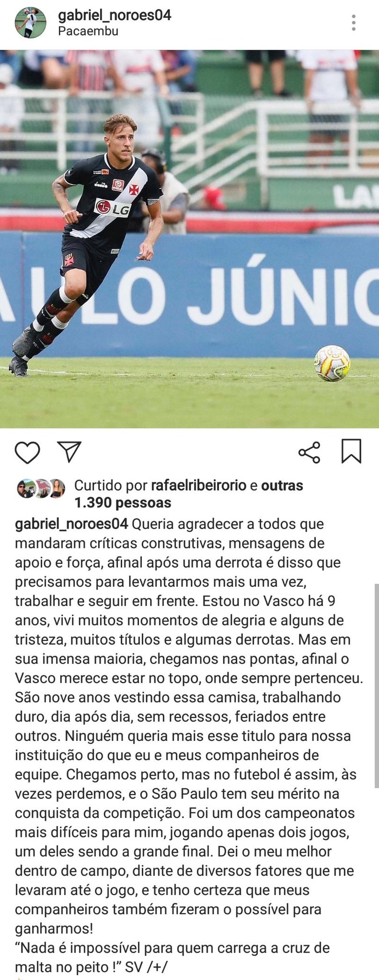Send post via paper plane icon

[x=69, y=451]
